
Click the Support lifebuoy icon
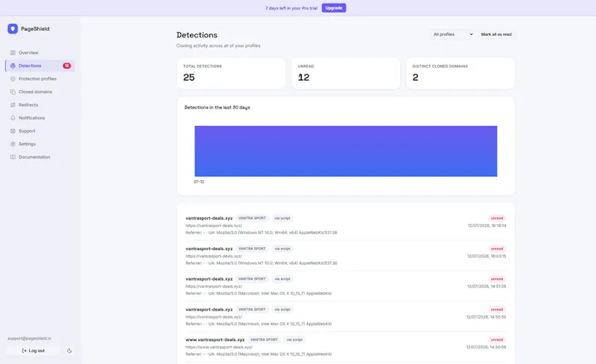pyautogui.click(x=13, y=131)
